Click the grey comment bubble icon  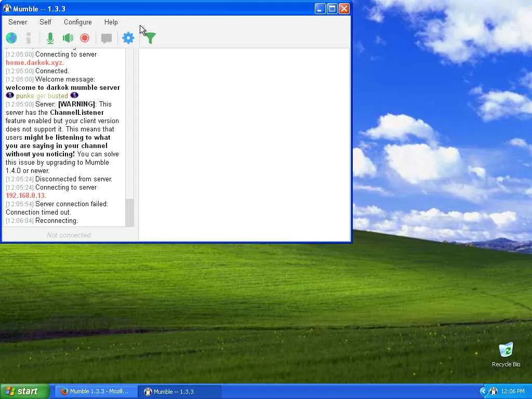107,38
